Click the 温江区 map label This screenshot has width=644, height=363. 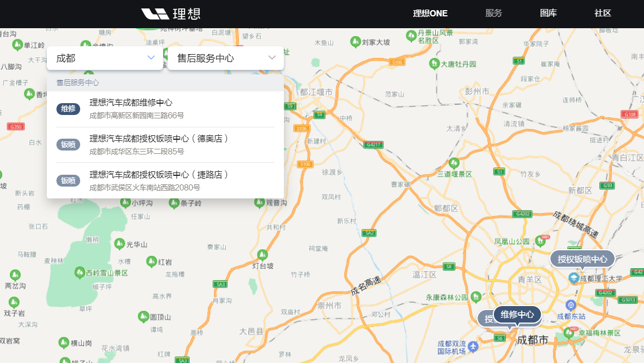click(424, 275)
